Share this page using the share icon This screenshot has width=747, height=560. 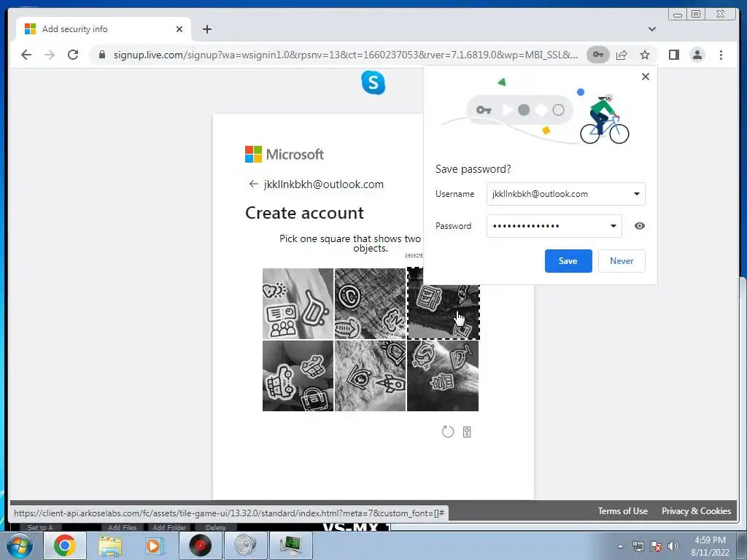622,55
